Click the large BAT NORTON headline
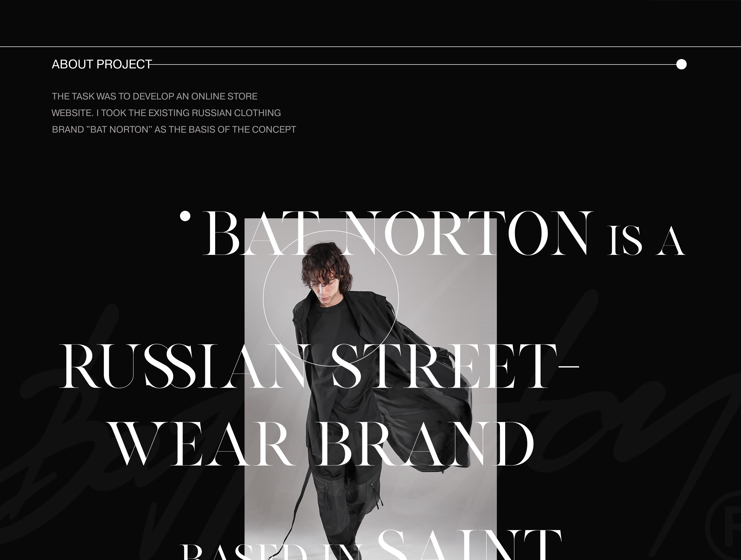 (398, 234)
